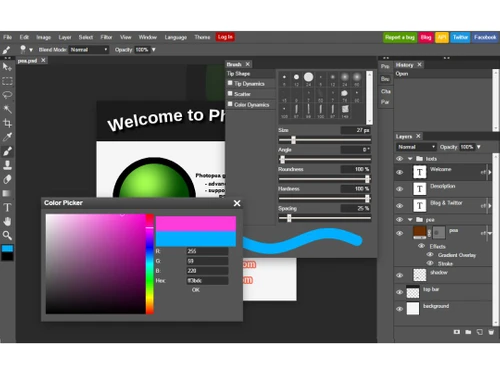Select the Hand tool
This screenshot has height=375, width=500.
click(x=7, y=221)
